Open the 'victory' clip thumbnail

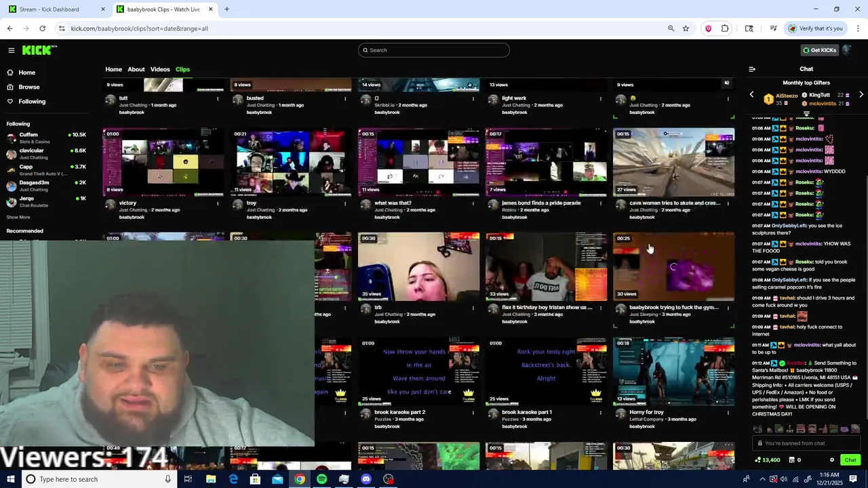[163, 162]
